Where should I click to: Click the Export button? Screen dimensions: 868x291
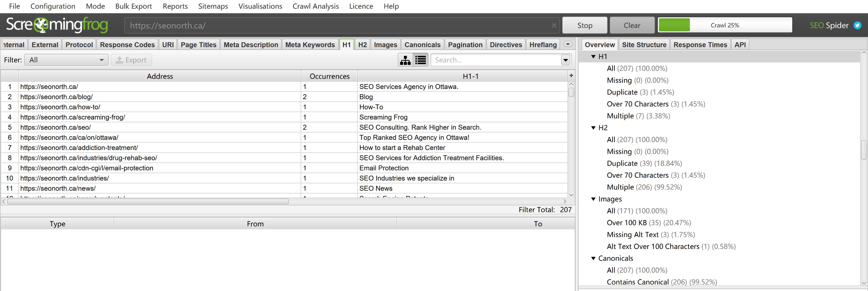tap(131, 60)
